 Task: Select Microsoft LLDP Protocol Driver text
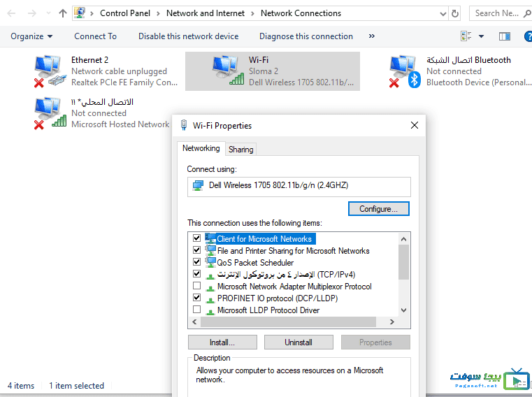[x=268, y=310]
